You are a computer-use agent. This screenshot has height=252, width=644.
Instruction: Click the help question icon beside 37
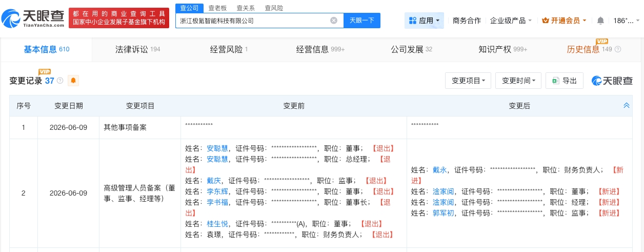(60, 81)
